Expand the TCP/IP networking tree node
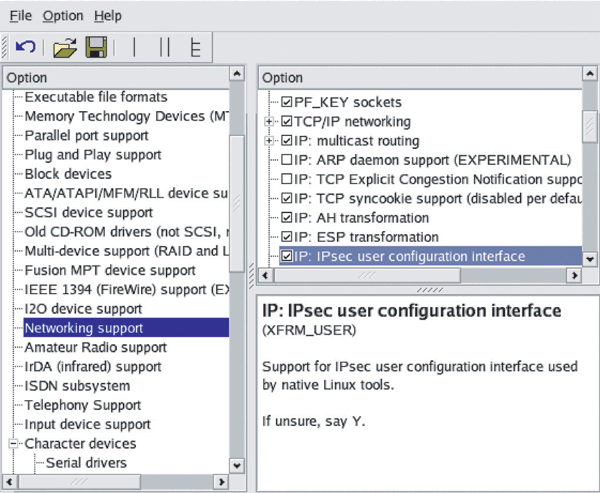This screenshot has width=600, height=493. click(x=269, y=121)
